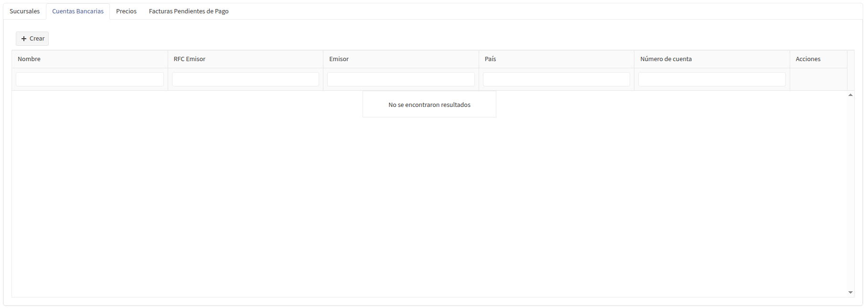868x308 pixels.
Task: Sort by the Nombre column header
Action: coord(90,59)
